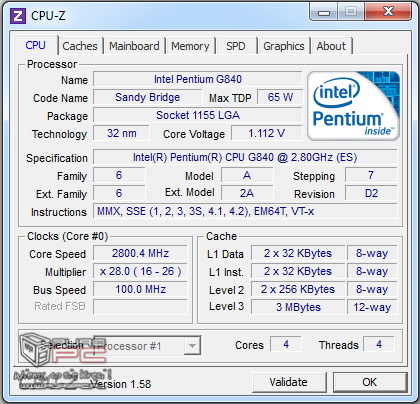
Task: Click the Cores count value 4
Action: point(286,344)
